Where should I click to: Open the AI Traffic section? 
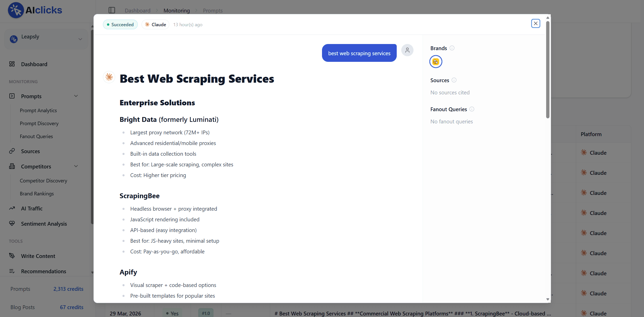coord(32,208)
